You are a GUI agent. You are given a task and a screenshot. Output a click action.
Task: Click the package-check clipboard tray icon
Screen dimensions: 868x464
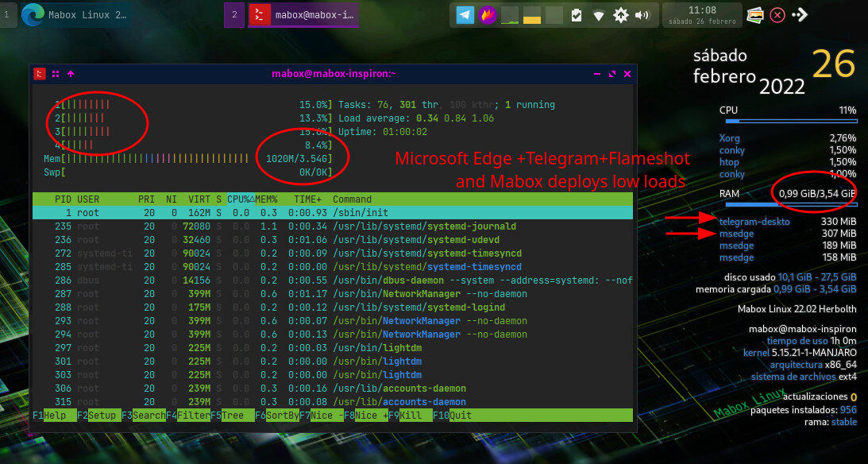(x=576, y=14)
